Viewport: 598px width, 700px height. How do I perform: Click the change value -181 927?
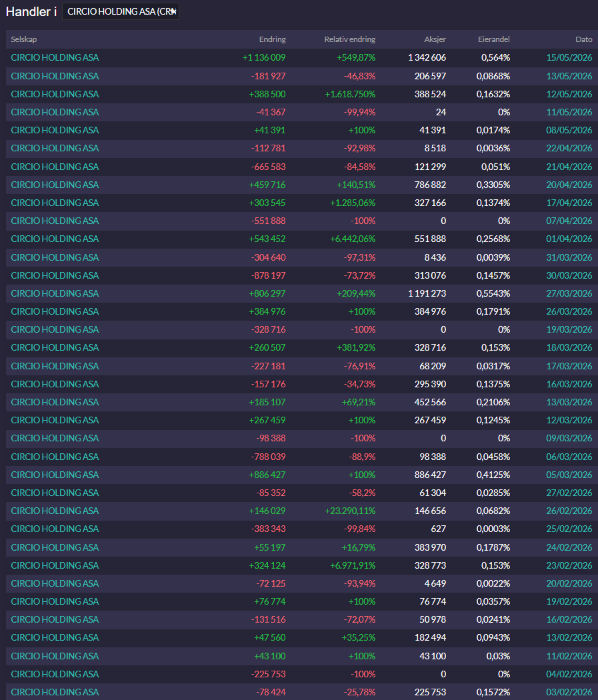point(268,77)
